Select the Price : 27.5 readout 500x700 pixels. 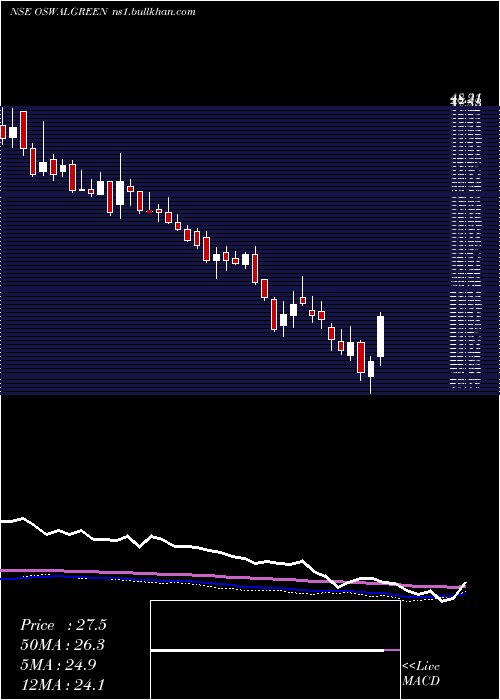[63, 625]
